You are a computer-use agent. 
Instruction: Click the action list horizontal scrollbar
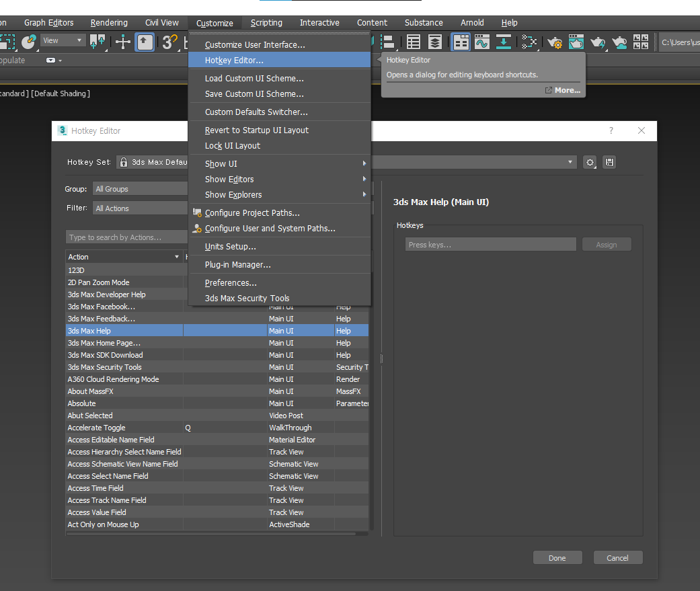click(212, 533)
